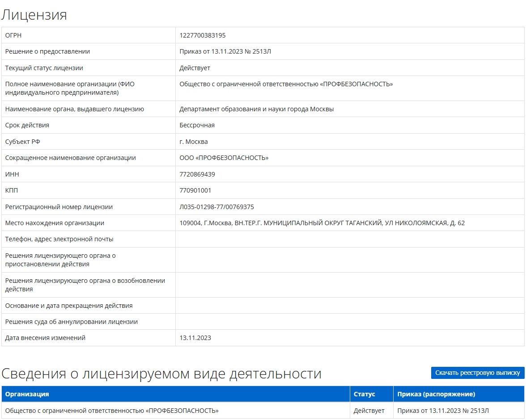
Task: Click the Организация column header
Action: tap(27, 394)
